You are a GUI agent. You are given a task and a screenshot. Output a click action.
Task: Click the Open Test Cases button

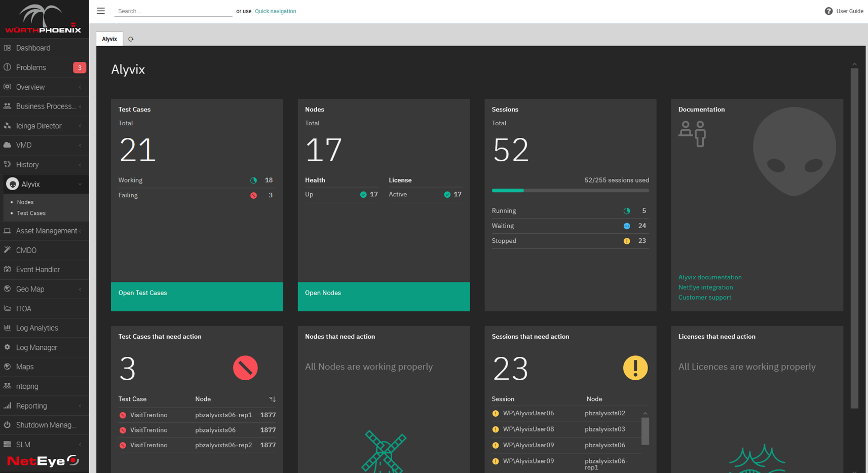click(x=197, y=297)
